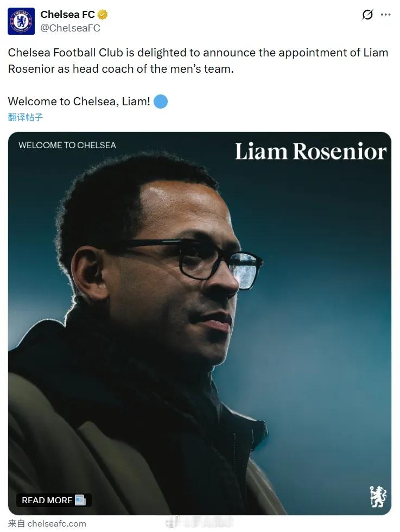
Task: Click the white Chelsea lion crest
Action: [x=377, y=496]
